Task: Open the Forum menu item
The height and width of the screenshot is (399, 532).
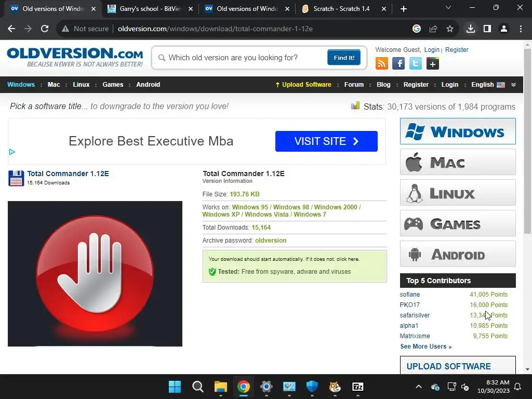Action: tap(354, 85)
